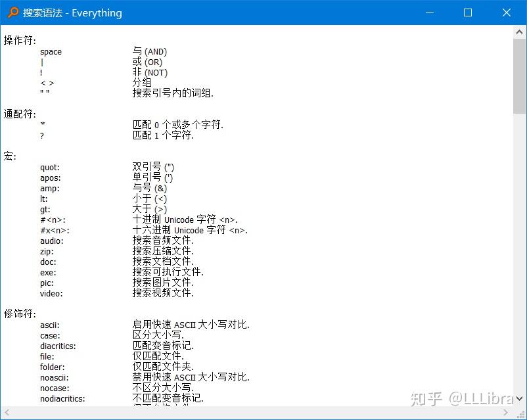
Task: Click 不匹配变音标记 description
Action: [x=168, y=398]
